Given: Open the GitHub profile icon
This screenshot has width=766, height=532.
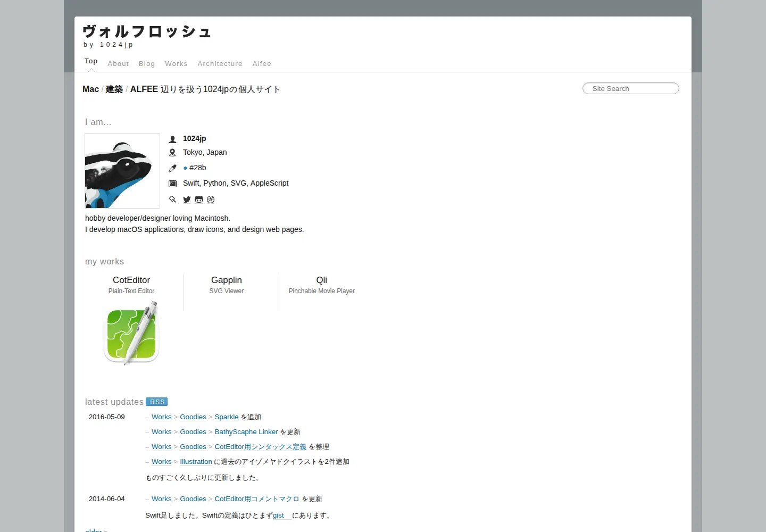Looking at the screenshot, I should [199, 199].
